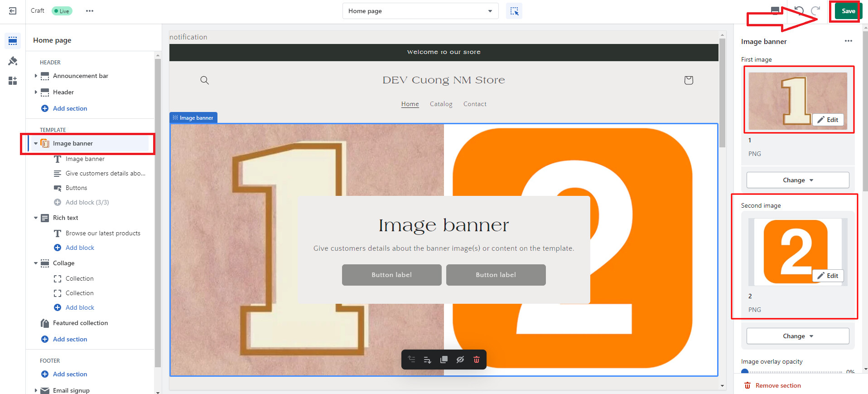
Task: Open the Home page template dropdown
Action: [420, 11]
